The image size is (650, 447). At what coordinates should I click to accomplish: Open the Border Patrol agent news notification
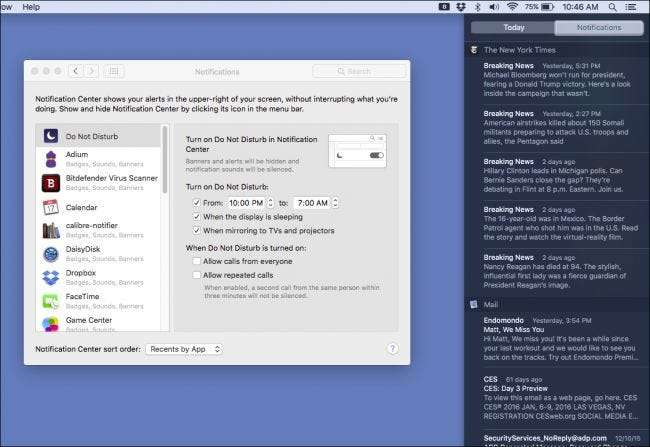[560, 224]
